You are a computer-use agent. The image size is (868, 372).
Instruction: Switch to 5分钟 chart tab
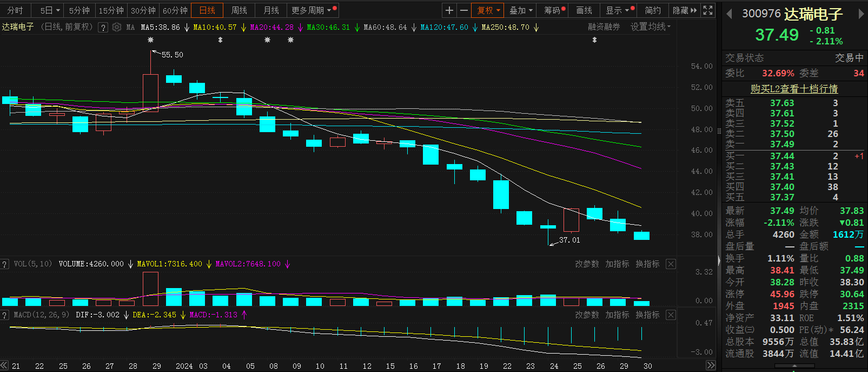click(x=79, y=10)
